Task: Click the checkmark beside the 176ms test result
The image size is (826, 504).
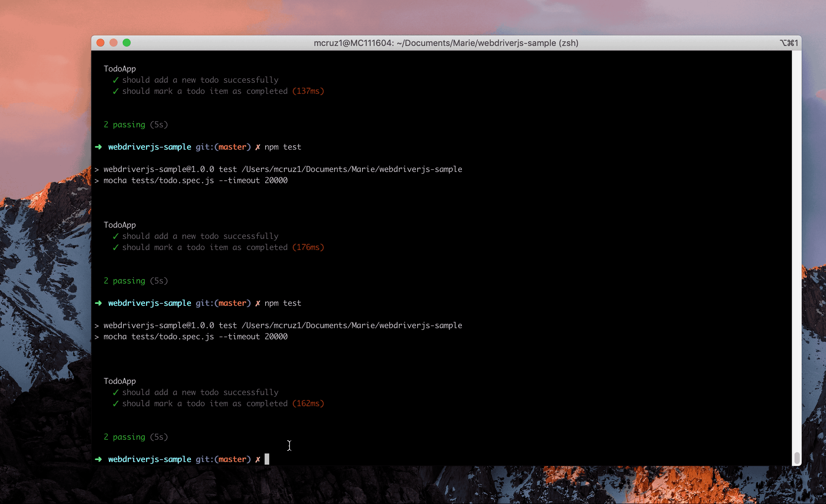Action: 116,247
